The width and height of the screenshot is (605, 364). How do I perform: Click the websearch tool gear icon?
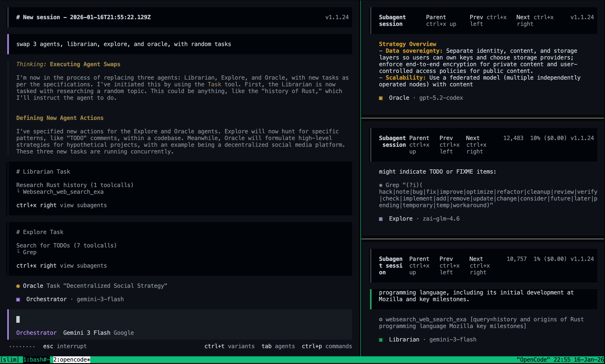[x=380, y=319]
